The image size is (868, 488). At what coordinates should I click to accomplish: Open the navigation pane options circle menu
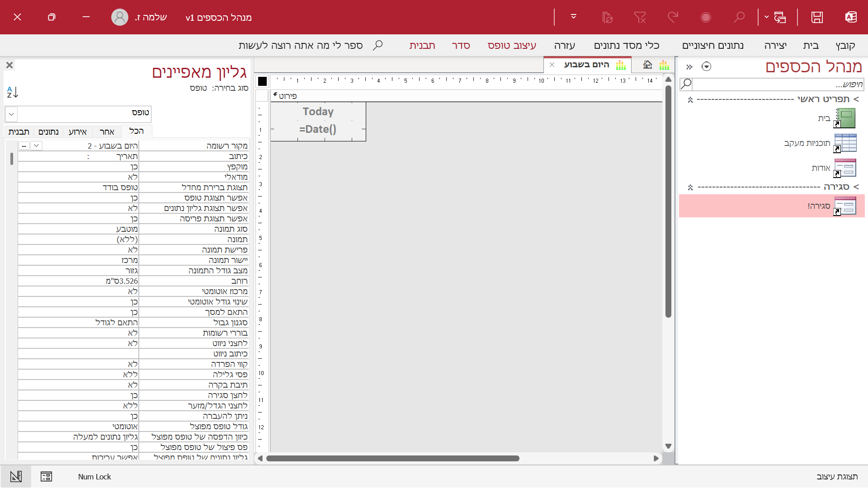(x=706, y=67)
